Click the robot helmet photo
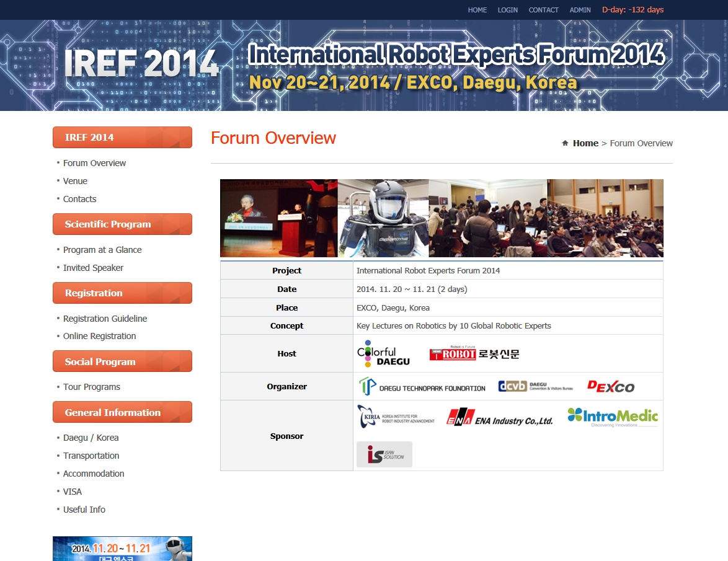 [x=383, y=218]
